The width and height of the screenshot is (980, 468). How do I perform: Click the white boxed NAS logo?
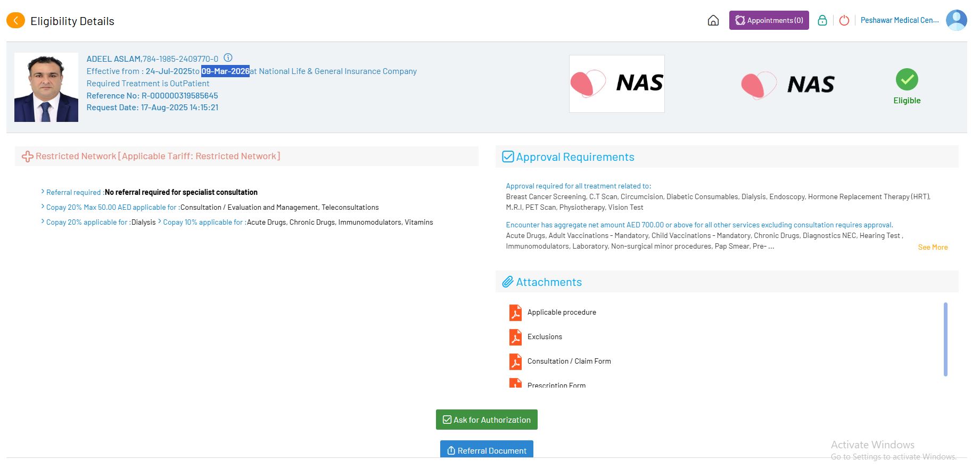(x=617, y=84)
